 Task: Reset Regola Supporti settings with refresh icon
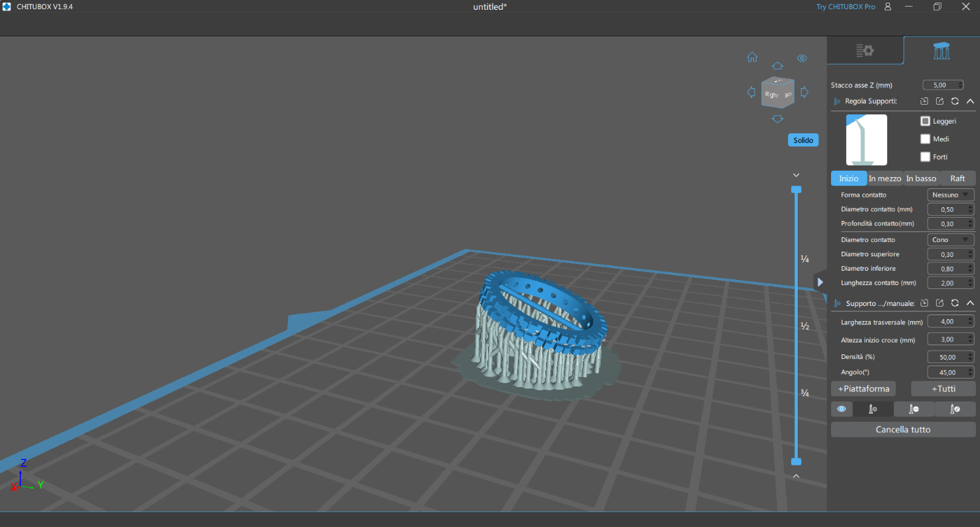[x=955, y=101]
